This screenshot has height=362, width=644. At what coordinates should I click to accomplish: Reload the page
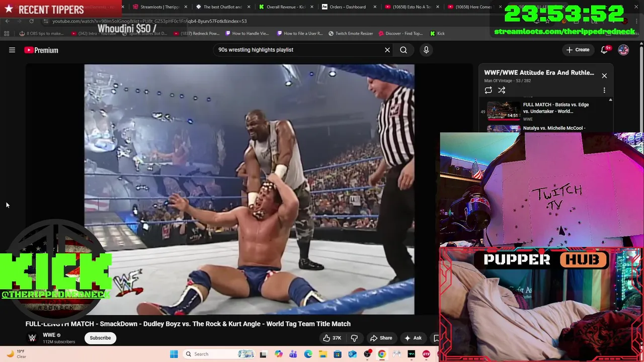(x=31, y=21)
